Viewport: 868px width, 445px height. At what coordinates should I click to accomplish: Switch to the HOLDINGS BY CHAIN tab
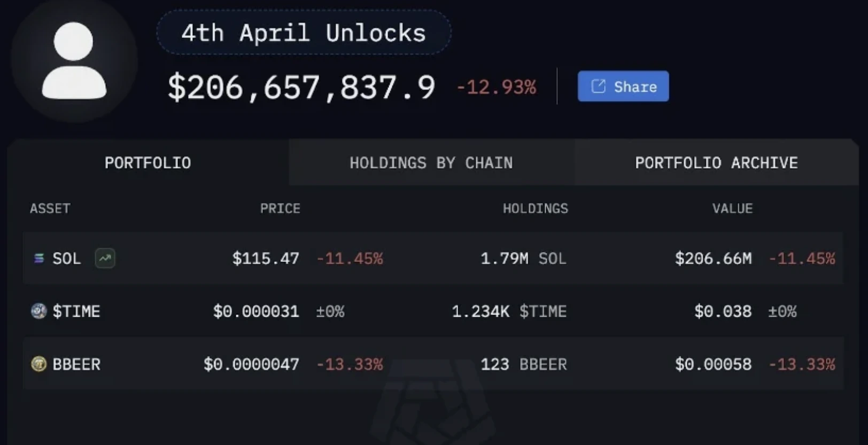[431, 163]
